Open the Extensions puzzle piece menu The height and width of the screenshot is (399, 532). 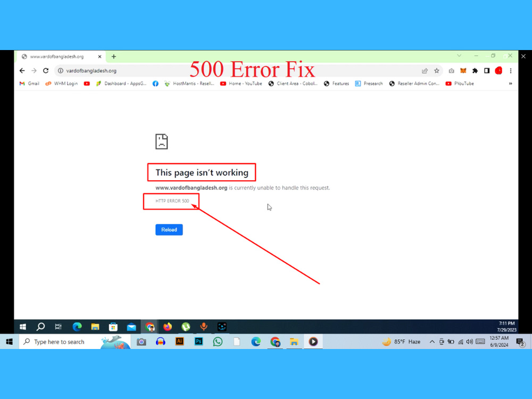(475, 71)
